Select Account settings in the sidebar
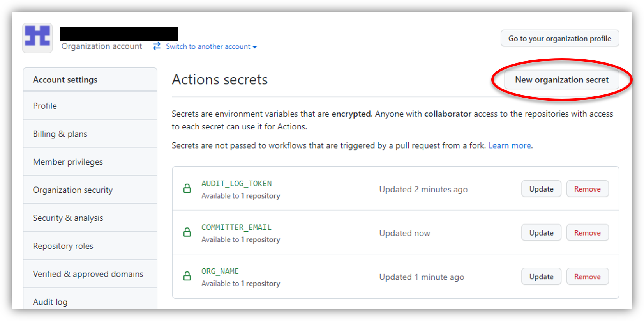 (65, 79)
